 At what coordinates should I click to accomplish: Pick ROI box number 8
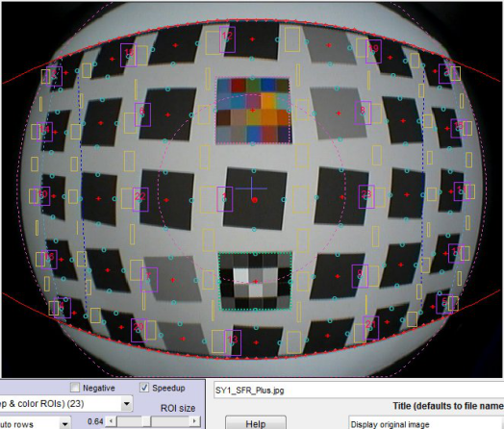[364, 113]
